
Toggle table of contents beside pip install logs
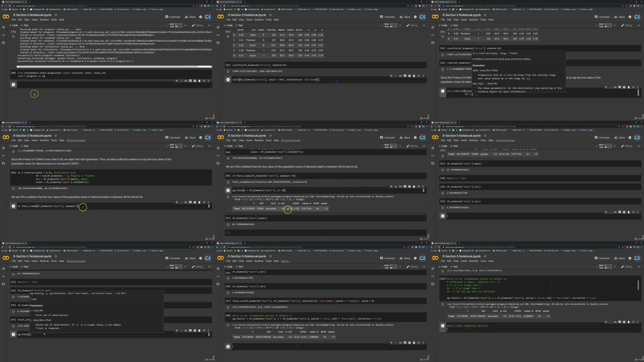tap(4, 27)
